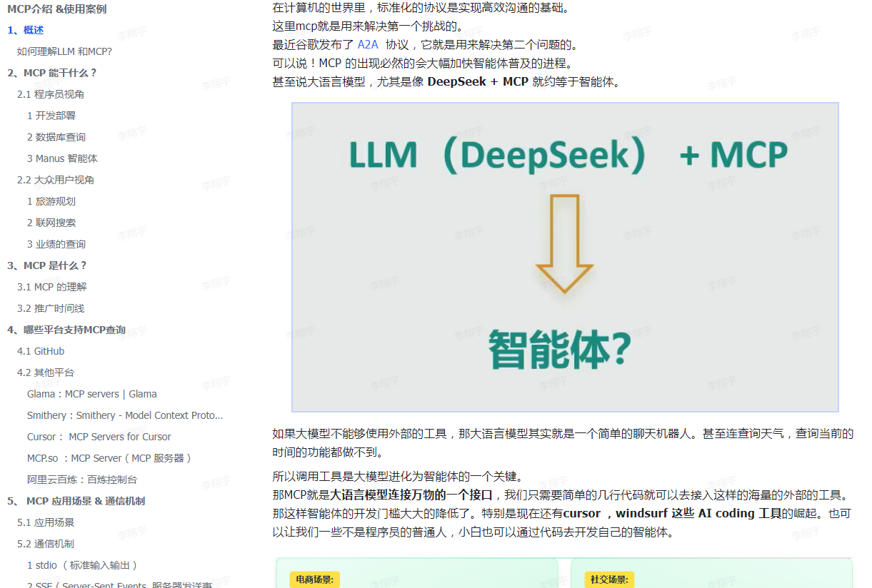872x588 pixels.
Task: Open "MCP.so ：MCP Server（MCP 服务器）" entry
Action: 109,458
